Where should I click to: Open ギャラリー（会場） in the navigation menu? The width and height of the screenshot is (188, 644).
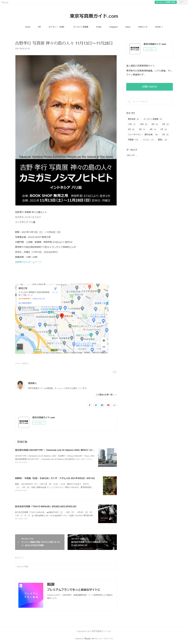coord(56,27)
